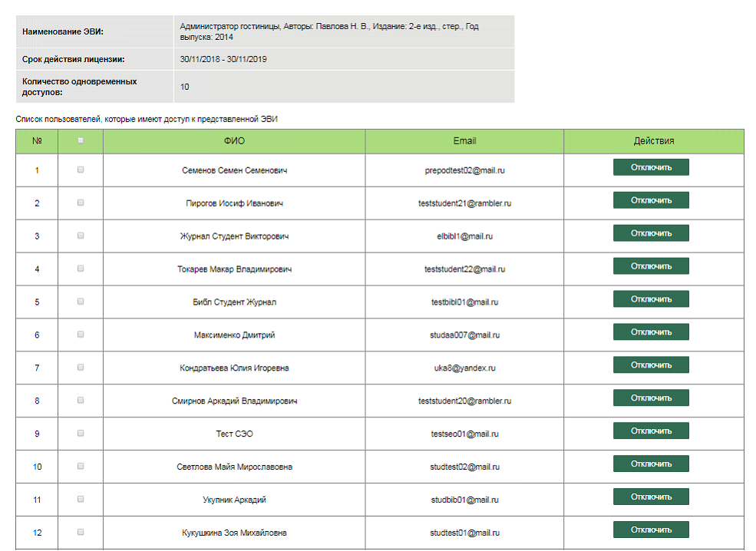Tick checkbox for Кукушкина Зоя Михайловна
The width and height of the screenshot is (756, 551).
81,532
